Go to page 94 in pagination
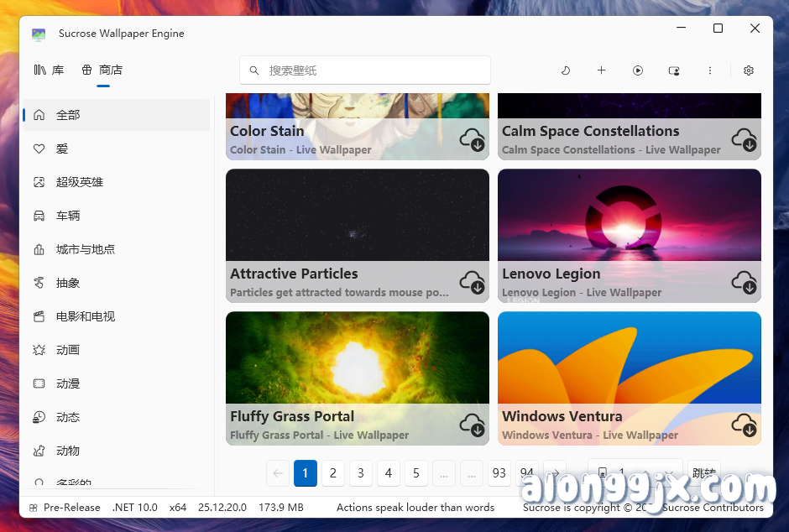The image size is (789, 532). (x=526, y=473)
